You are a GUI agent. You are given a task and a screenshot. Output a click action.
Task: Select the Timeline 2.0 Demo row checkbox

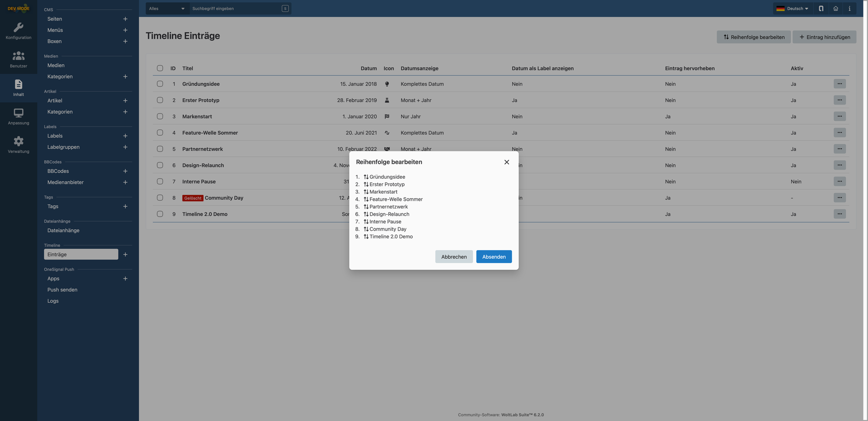coord(160,214)
